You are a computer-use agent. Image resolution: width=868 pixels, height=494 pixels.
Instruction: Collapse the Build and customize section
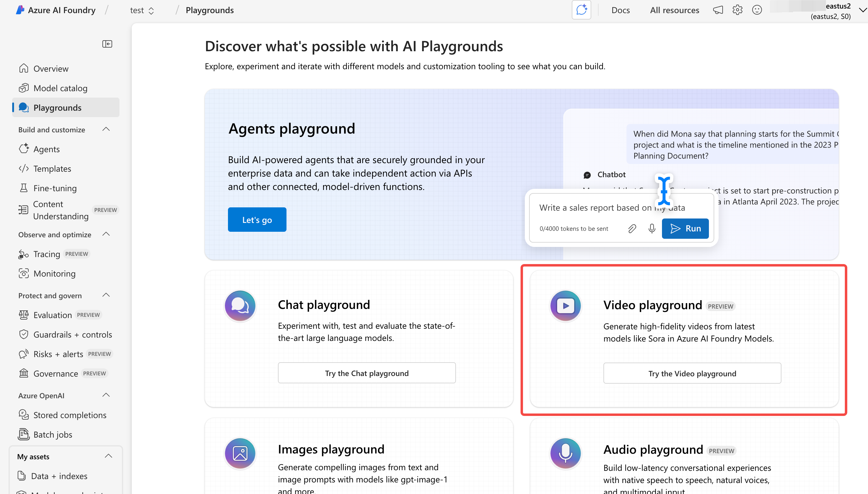pyautogui.click(x=106, y=129)
